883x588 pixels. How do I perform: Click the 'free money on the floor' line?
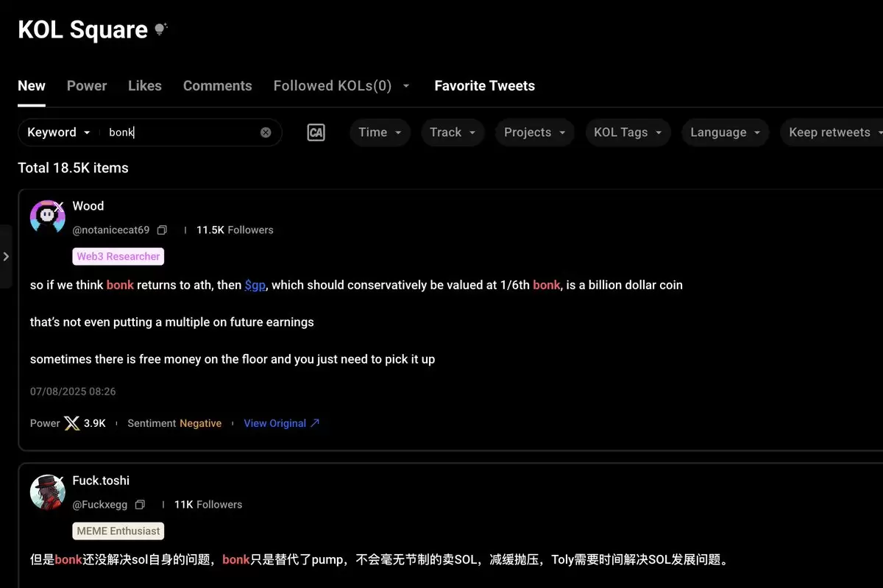coord(233,359)
